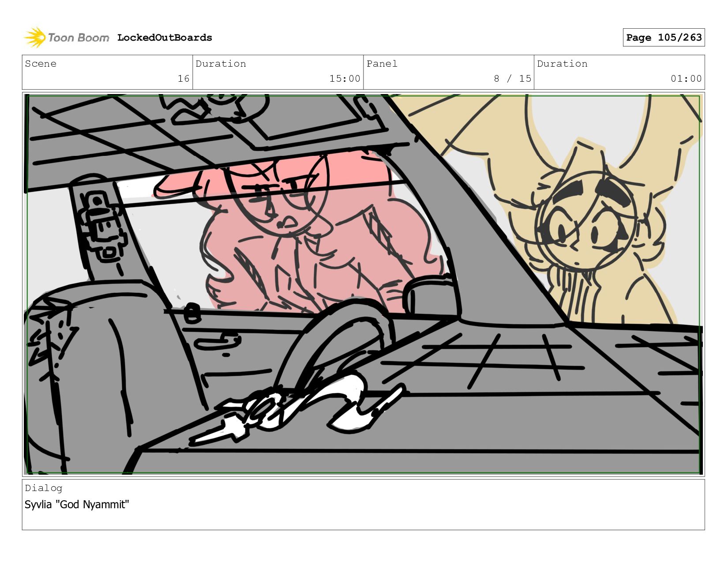Viewport: 728px width, 563px height.
Task: Click the storyboard panel drawing
Action: (364, 284)
